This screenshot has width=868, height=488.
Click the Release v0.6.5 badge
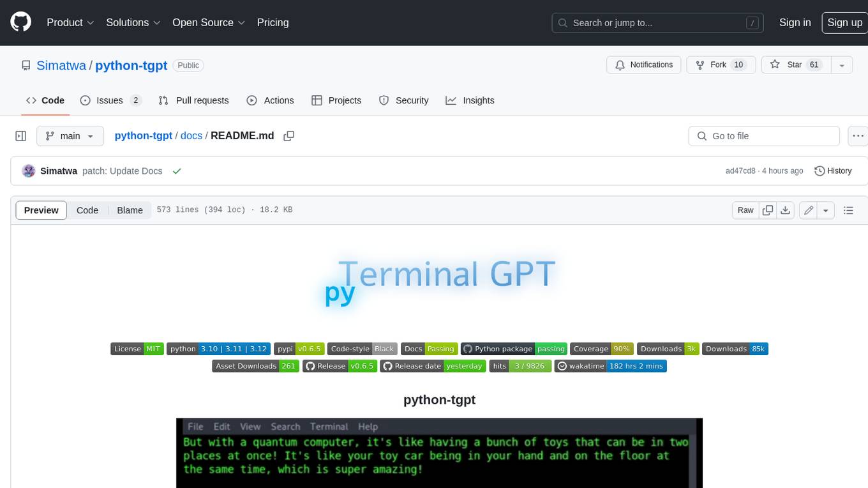pyautogui.click(x=340, y=366)
